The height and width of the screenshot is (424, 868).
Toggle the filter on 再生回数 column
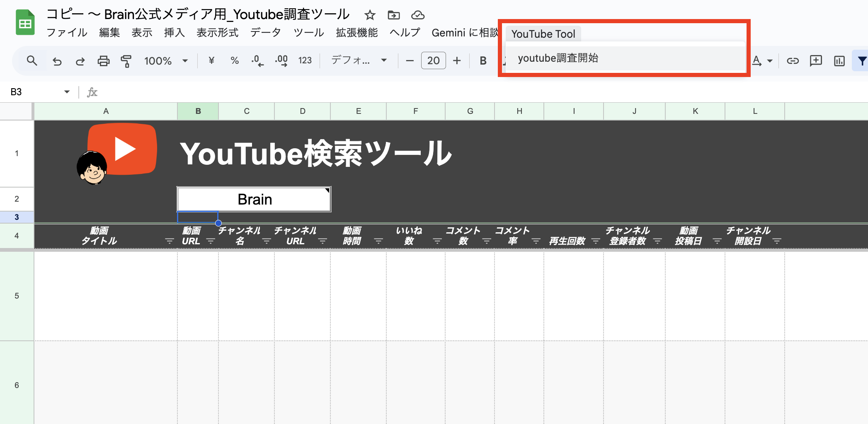pyautogui.click(x=596, y=241)
